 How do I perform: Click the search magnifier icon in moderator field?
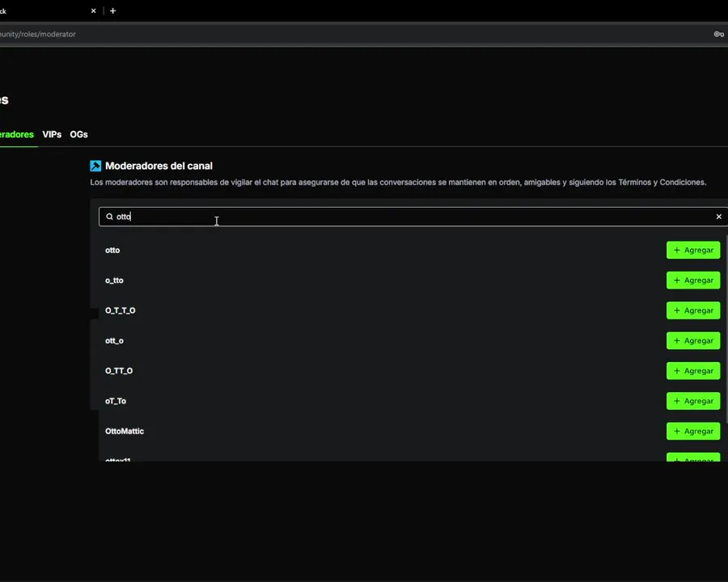[109, 217]
